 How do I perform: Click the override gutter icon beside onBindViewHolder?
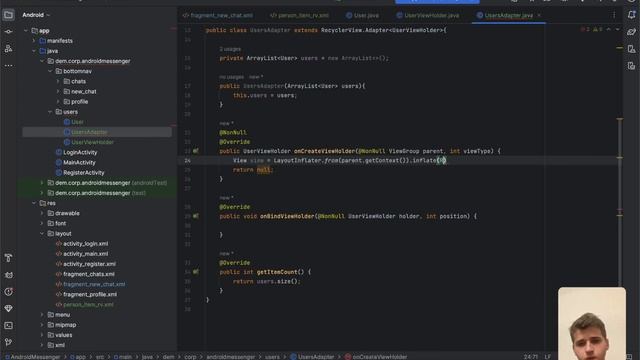(x=196, y=216)
